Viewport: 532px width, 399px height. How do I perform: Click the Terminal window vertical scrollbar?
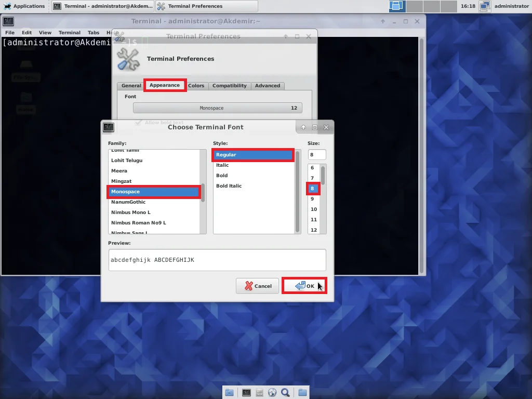[421, 156]
